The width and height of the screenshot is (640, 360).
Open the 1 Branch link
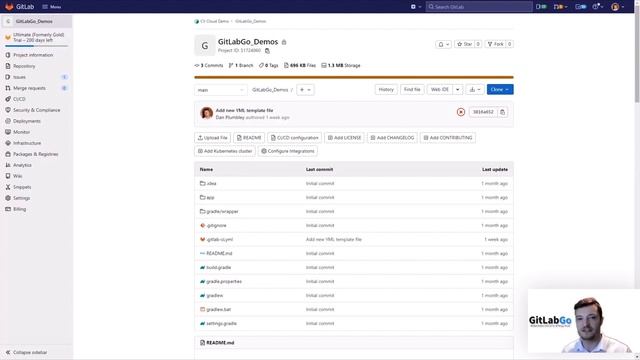point(241,65)
